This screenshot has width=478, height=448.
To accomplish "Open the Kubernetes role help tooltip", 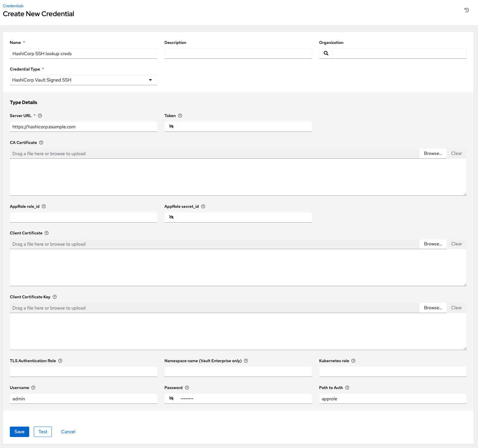I will coord(353,361).
